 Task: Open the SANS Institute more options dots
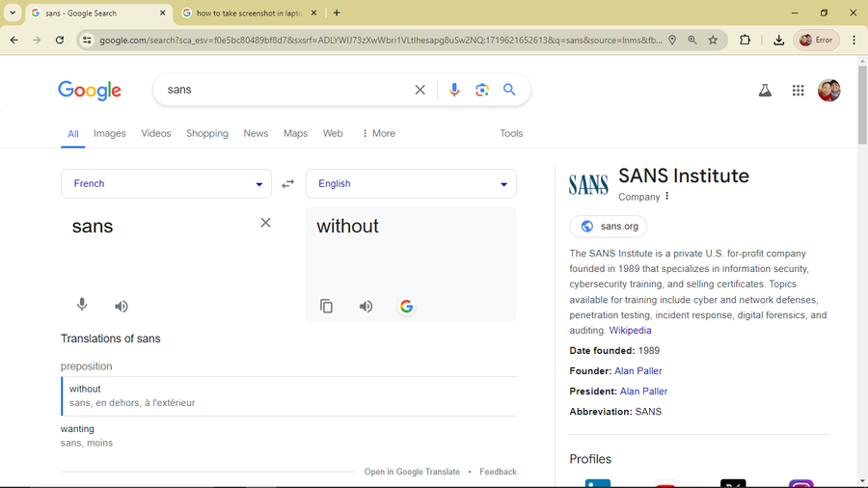point(667,196)
